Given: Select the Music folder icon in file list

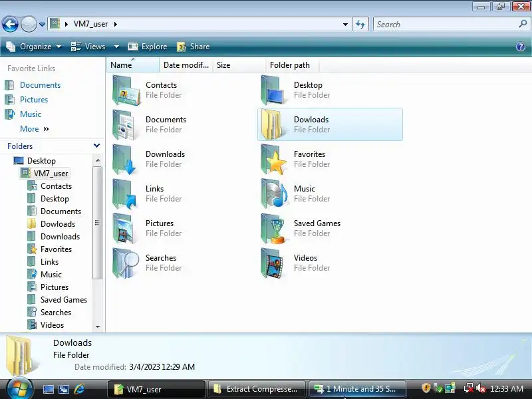Looking at the screenshot, I should [x=274, y=194].
